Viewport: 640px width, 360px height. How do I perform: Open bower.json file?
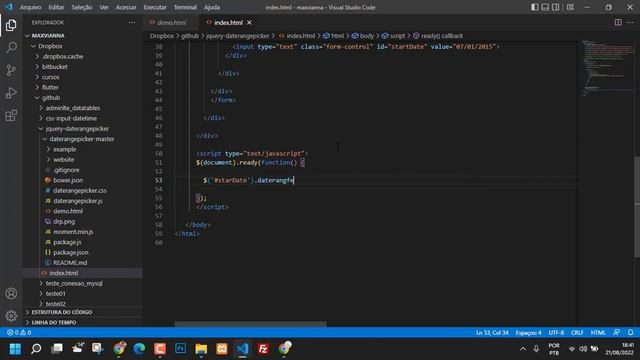pos(68,180)
